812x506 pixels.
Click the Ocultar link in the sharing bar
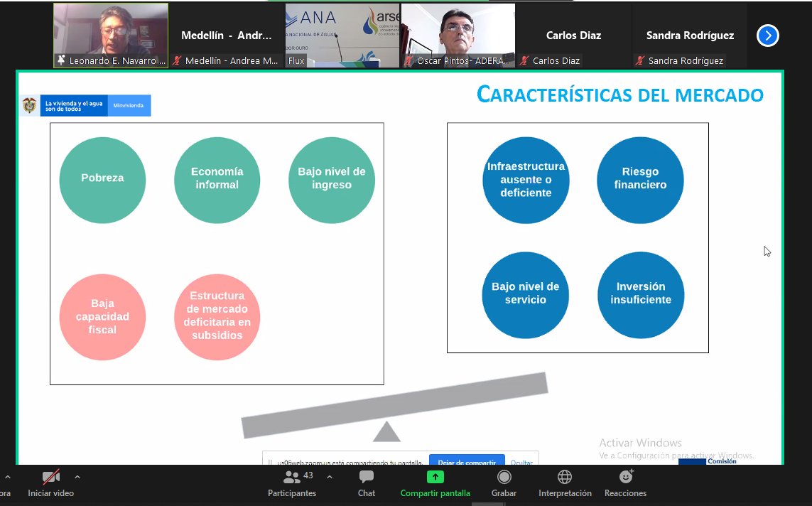coord(521,463)
